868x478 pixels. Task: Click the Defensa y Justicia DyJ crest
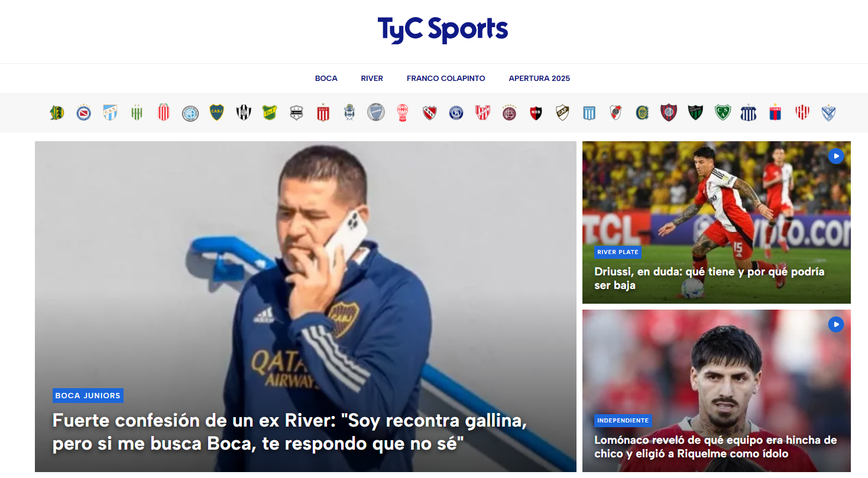[270, 113]
